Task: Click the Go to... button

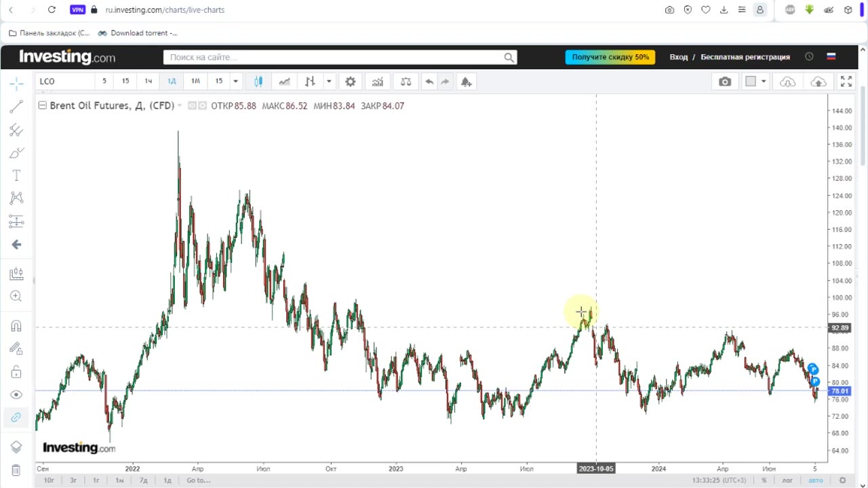Action: 199,480
